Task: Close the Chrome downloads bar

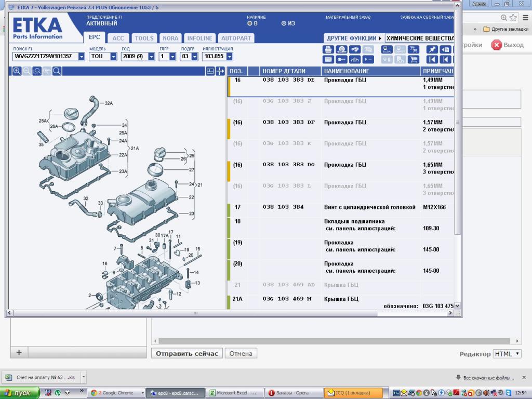Action: click(x=524, y=377)
